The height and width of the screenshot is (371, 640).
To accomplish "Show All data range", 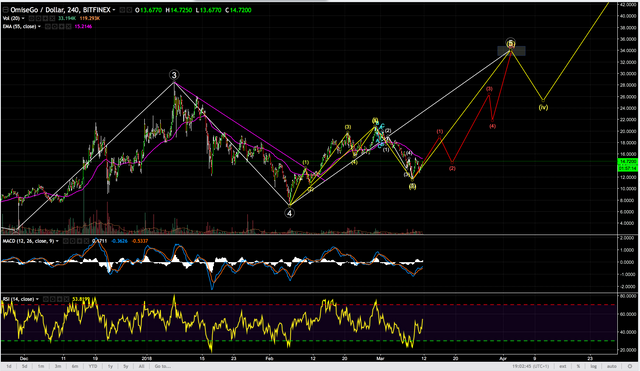I will click(x=142, y=367).
